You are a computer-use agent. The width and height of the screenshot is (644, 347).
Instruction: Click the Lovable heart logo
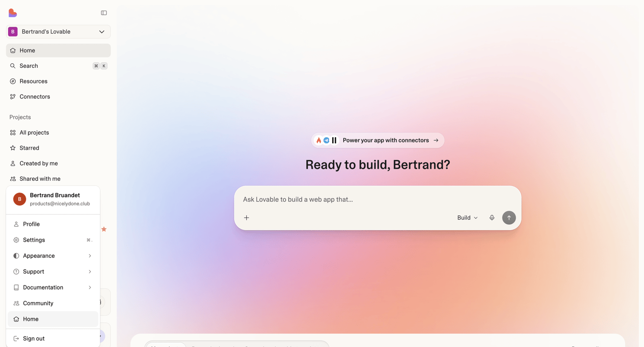(13, 13)
